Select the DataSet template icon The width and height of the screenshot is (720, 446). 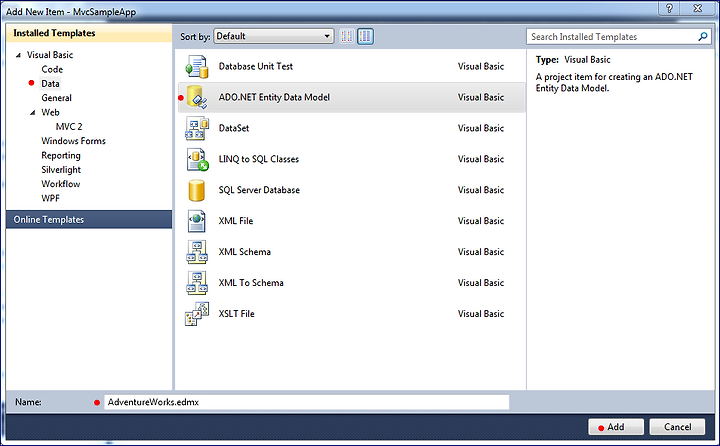[x=197, y=128]
